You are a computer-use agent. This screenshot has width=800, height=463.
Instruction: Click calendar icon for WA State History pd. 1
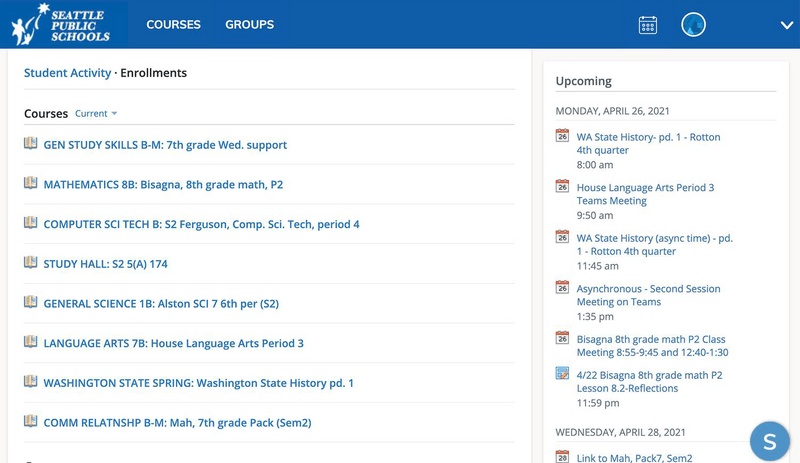(562, 135)
